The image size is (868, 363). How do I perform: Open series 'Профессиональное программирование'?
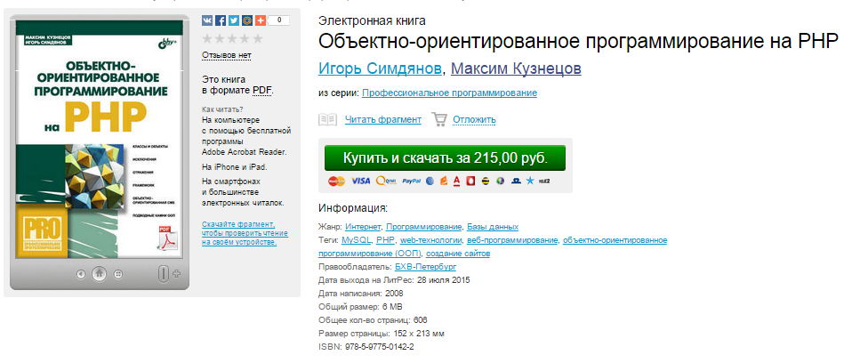tap(449, 93)
